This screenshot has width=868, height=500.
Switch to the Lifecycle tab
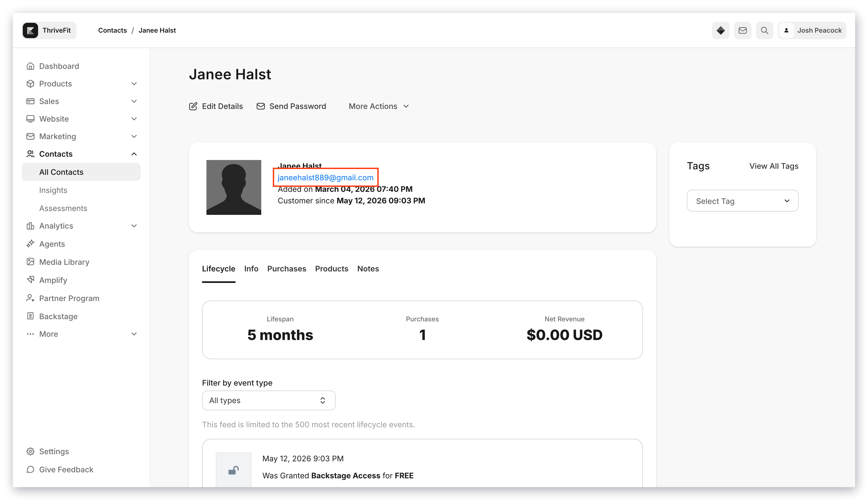[219, 269]
